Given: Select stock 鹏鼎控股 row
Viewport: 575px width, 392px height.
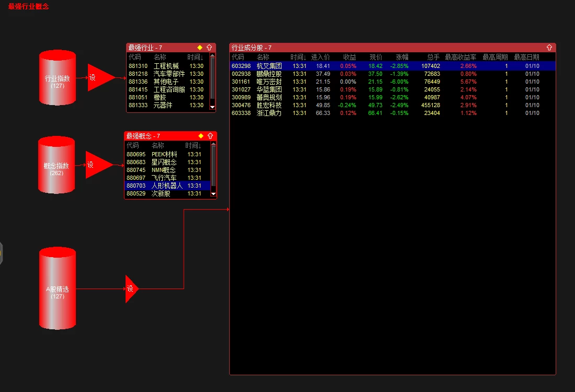Looking at the screenshot, I should pyautogui.click(x=392, y=74).
